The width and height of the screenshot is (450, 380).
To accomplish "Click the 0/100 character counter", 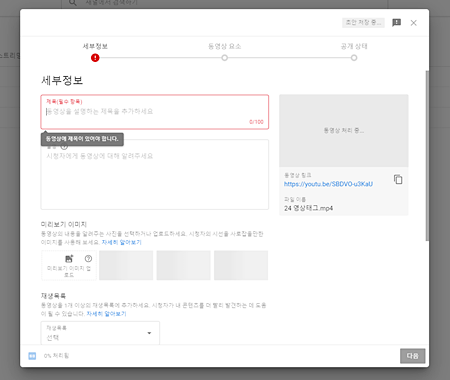I will click(256, 122).
